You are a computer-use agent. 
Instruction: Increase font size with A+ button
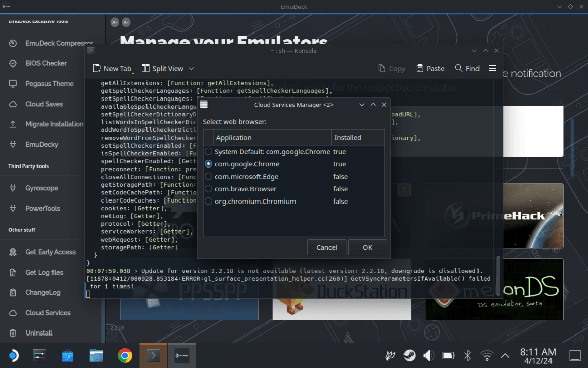pos(115,22)
